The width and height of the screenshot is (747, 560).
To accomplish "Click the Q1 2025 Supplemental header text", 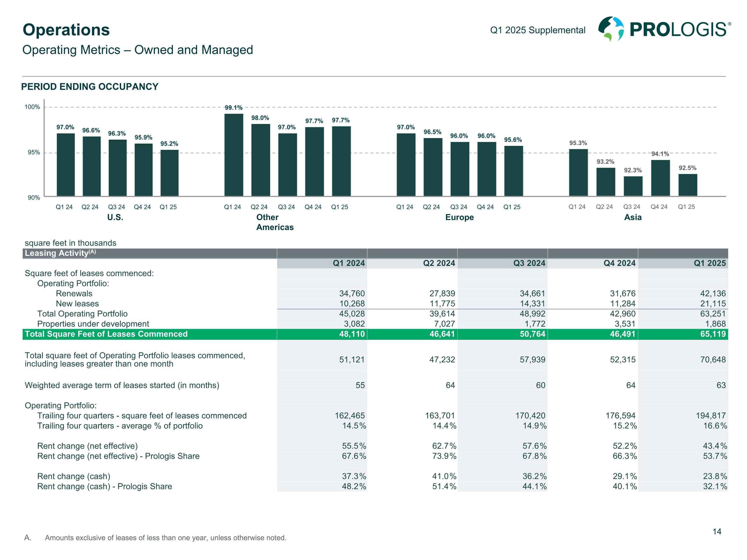I will (x=538, y=30).
